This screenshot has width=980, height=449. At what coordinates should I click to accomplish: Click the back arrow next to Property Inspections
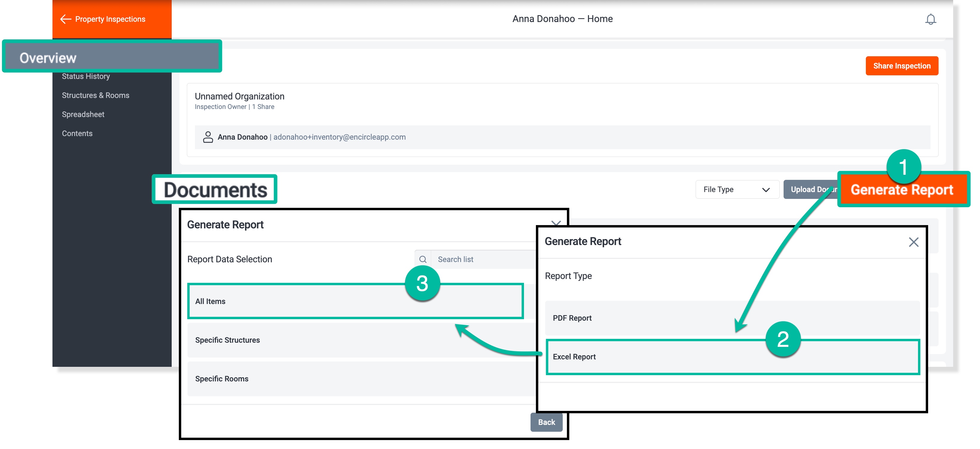(x=66, y=19)
